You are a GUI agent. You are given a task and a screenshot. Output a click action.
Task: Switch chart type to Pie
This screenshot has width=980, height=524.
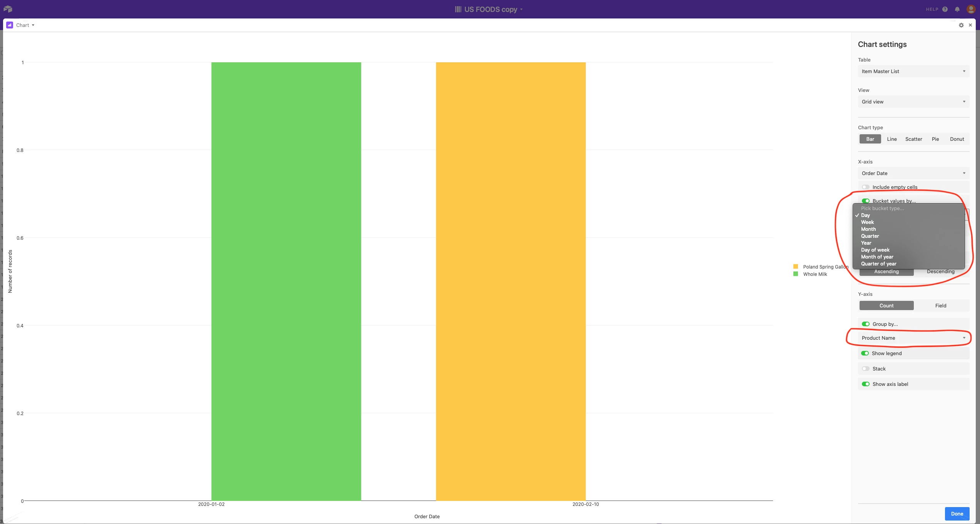pos(935,139)
